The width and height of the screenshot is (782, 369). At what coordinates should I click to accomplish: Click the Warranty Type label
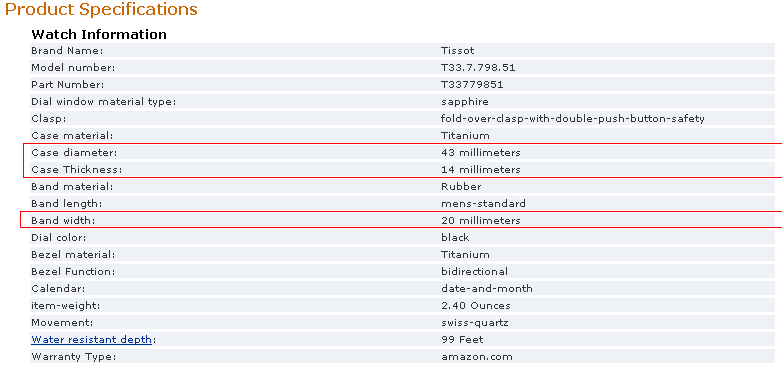click(x=73, y=357)
